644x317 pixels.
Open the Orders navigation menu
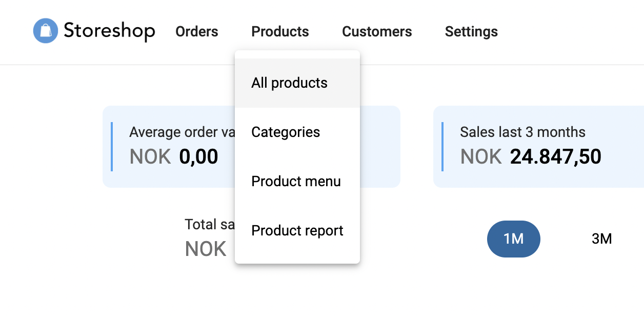197,32
